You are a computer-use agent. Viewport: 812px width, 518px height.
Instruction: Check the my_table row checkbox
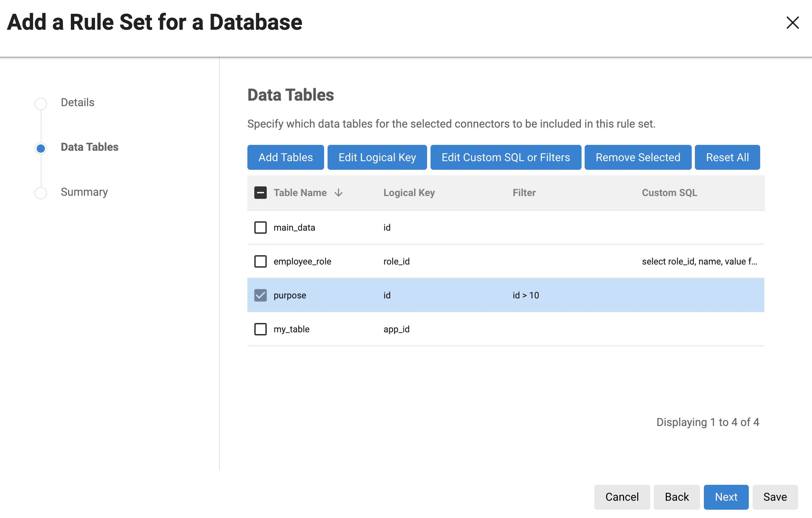[x=260, y=329]
